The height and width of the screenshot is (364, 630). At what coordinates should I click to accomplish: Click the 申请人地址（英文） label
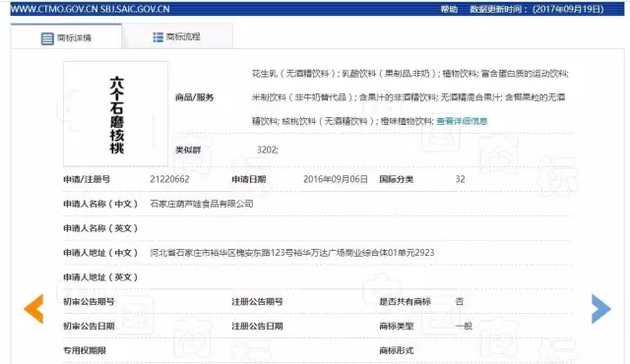[100, 276]
